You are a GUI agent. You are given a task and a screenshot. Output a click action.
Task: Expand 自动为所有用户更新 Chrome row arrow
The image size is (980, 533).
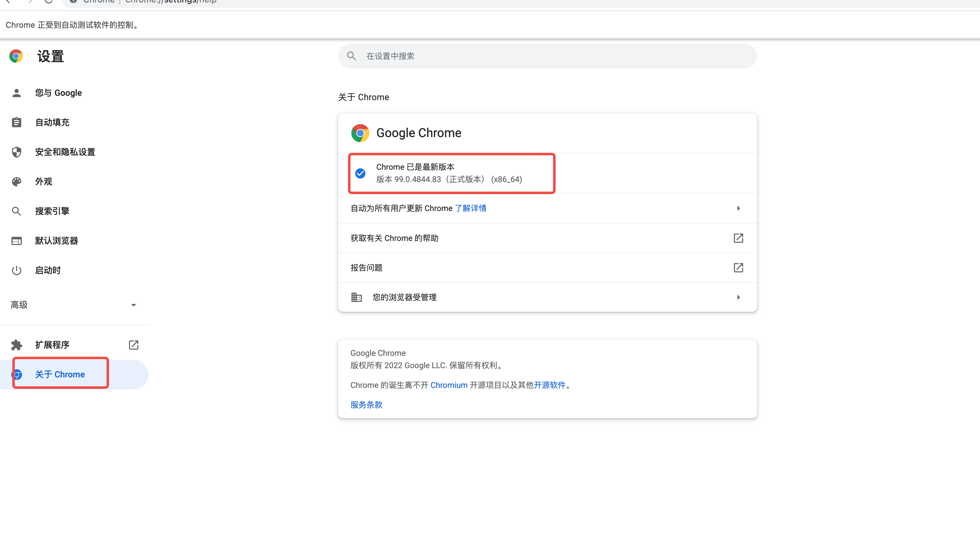pos(738,208)
